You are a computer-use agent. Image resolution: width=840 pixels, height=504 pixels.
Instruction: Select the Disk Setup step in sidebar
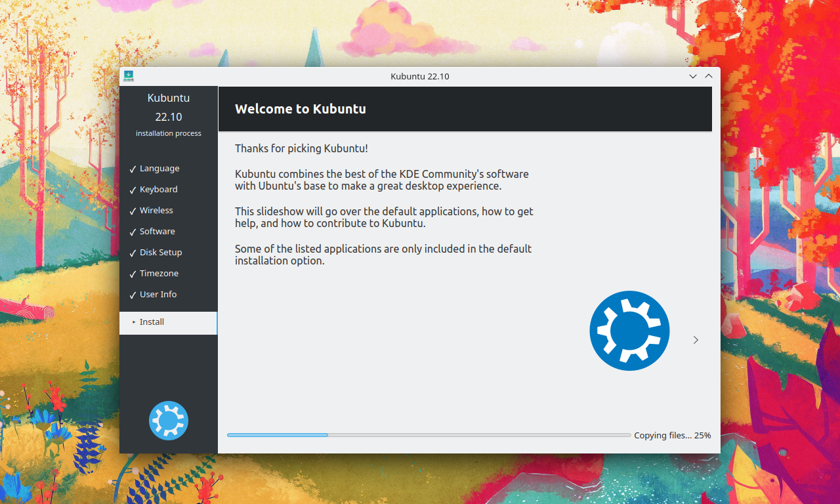coord(161,253)
